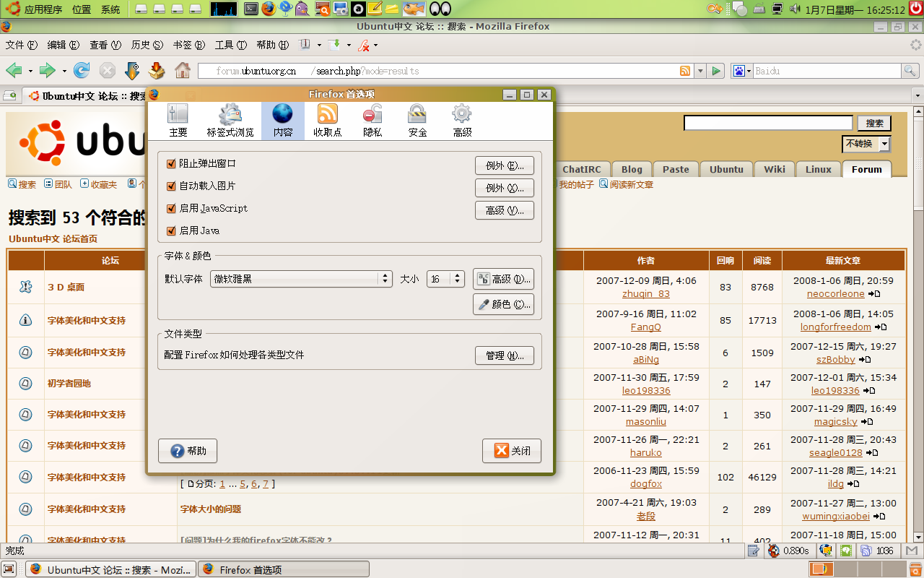924x578 pixels.
Task: Open the ChatIRC tab on Ubuntu forum
Action: click(581, 169)
